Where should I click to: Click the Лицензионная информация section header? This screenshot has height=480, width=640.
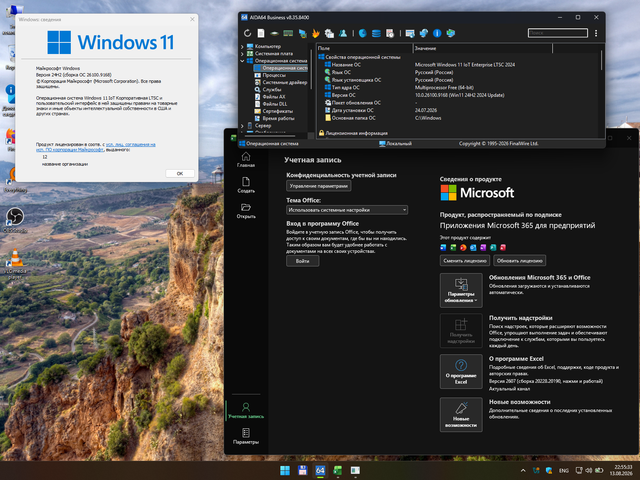point(353,133)
